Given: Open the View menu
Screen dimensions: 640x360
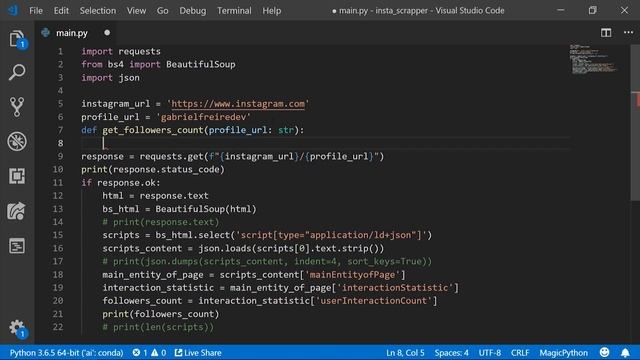Looking at the screenshot, I should point(136,11).
